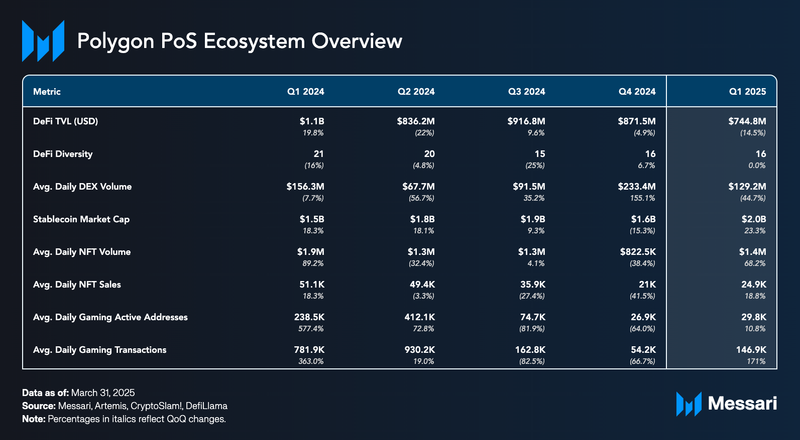Viewport: 800px width, 440px height.
Task: Click the 'Q1 2025' column header
Action: (748, 92)
